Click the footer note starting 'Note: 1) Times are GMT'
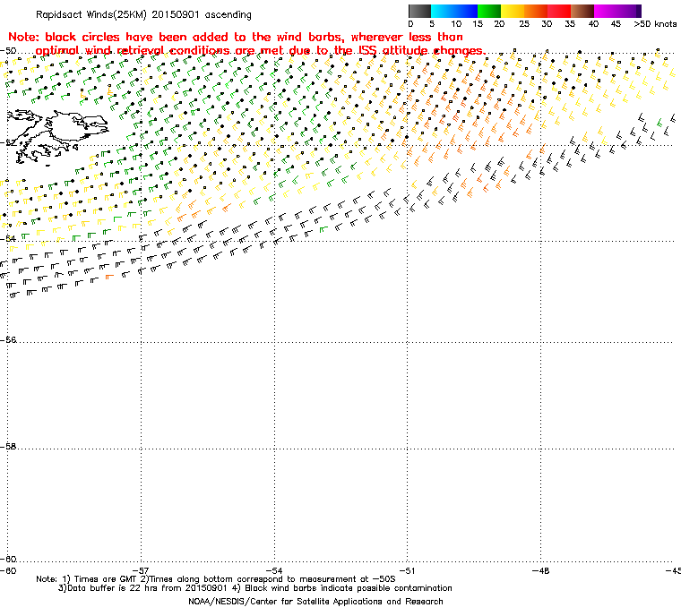 coord(216,579)
